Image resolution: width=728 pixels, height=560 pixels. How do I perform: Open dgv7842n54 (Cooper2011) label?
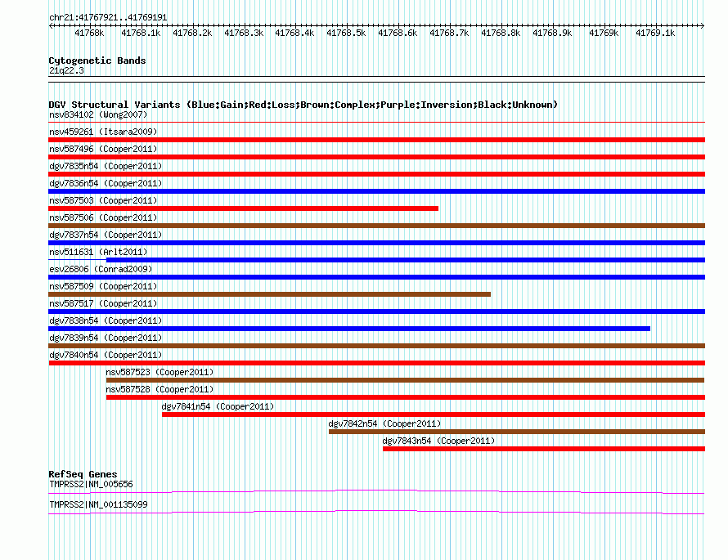pos(384,423)
